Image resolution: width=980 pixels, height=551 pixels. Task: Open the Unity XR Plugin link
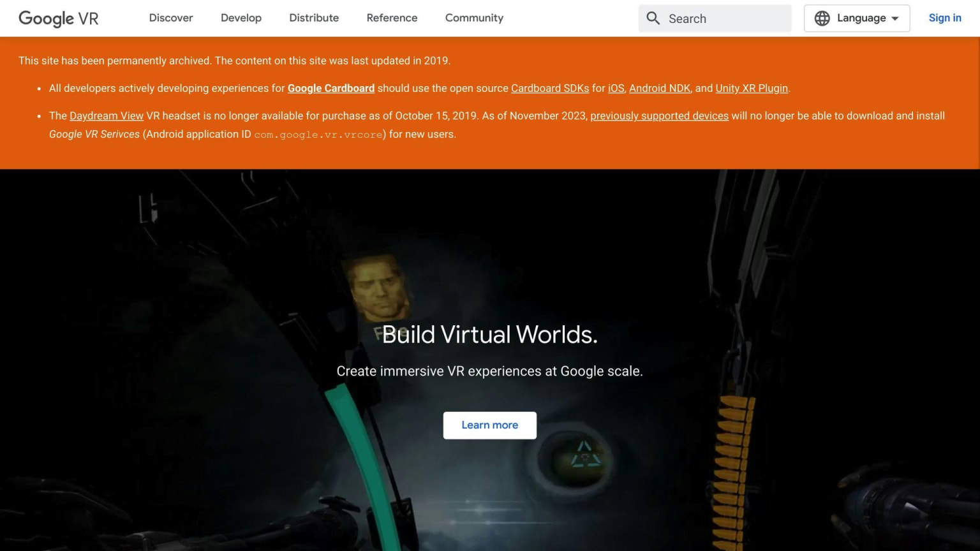pos(752,88)
